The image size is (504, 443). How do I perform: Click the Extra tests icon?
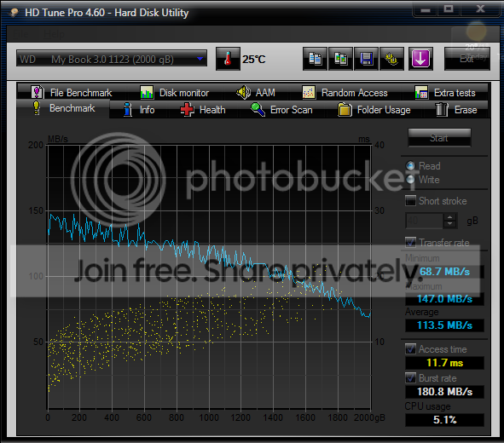point(421,93)
